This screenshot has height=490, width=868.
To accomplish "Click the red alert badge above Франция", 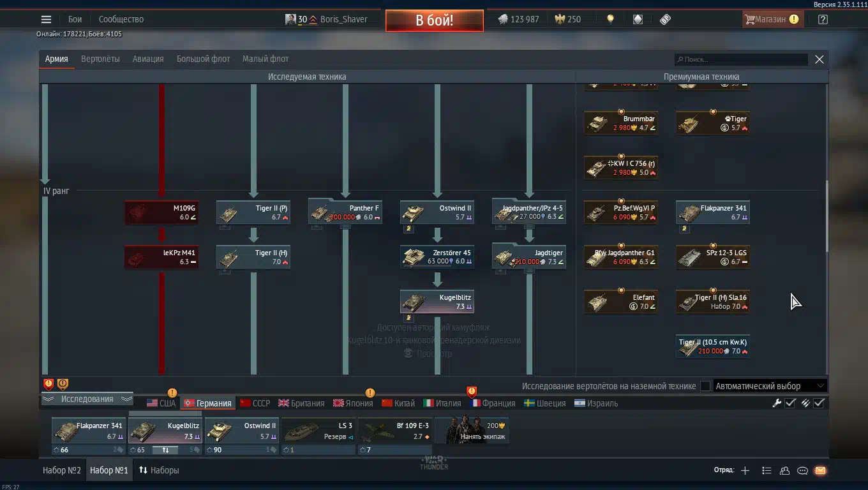I will 472,391.
